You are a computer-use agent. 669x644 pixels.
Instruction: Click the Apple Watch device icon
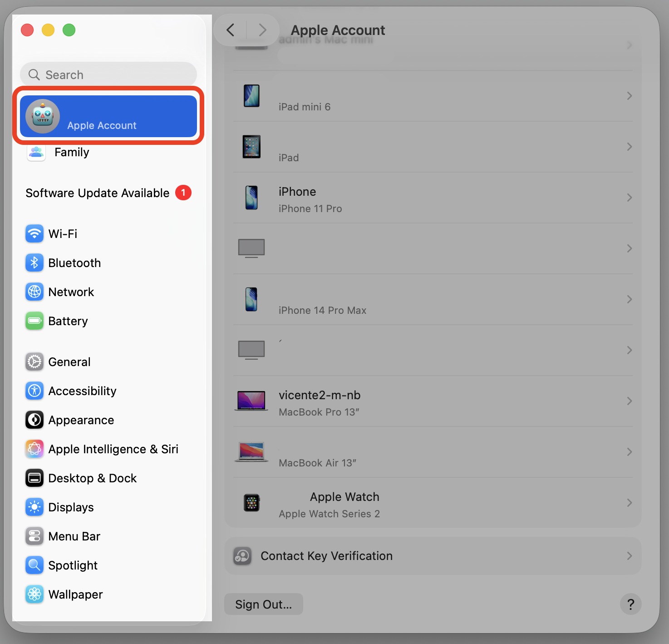click(251, 503)
